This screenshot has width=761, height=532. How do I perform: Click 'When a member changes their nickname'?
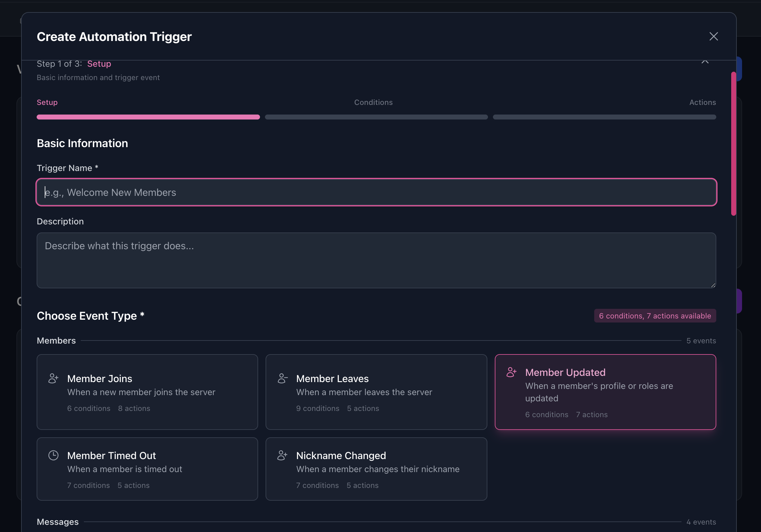coord(377,469)
